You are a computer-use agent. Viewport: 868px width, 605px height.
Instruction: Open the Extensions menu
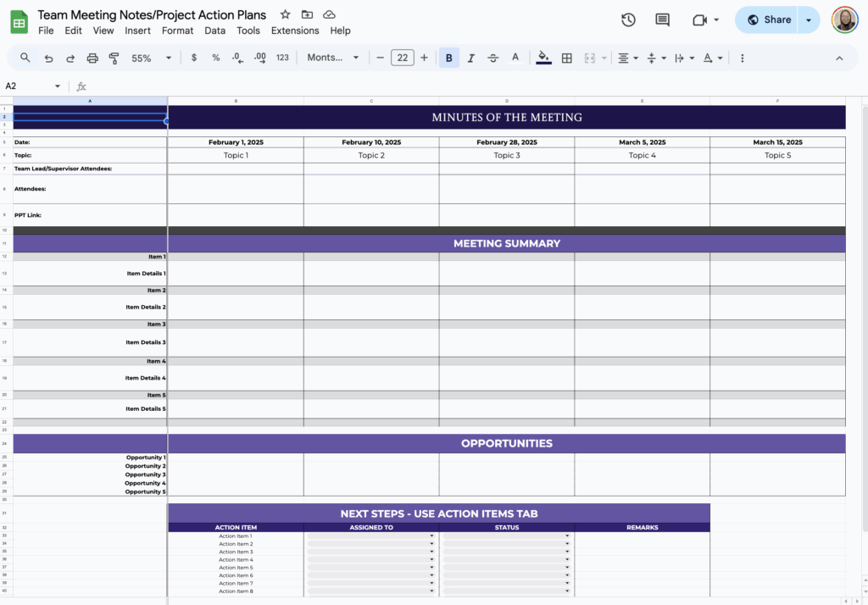click(295, 31)
